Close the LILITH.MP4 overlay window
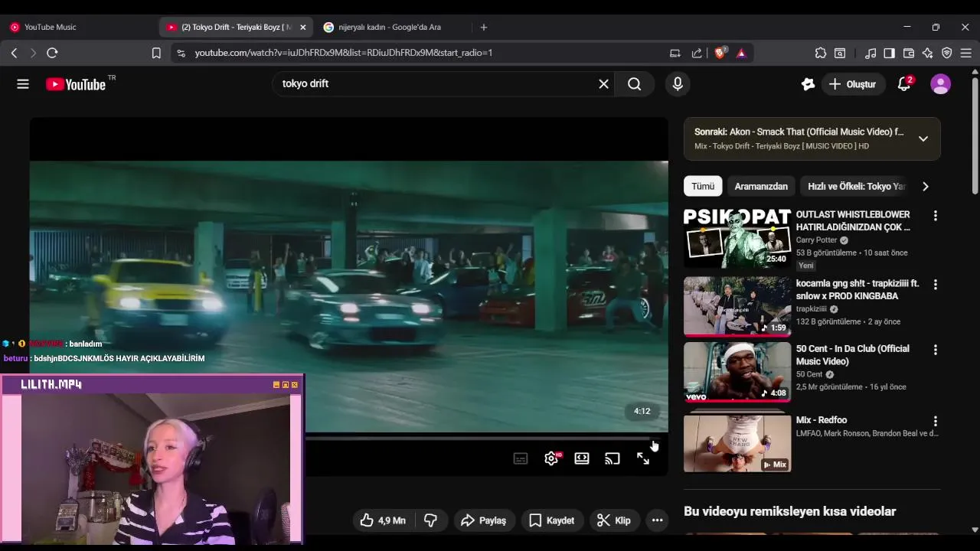Viewport: 980px width, 551px height. click(x=295, y=385)
